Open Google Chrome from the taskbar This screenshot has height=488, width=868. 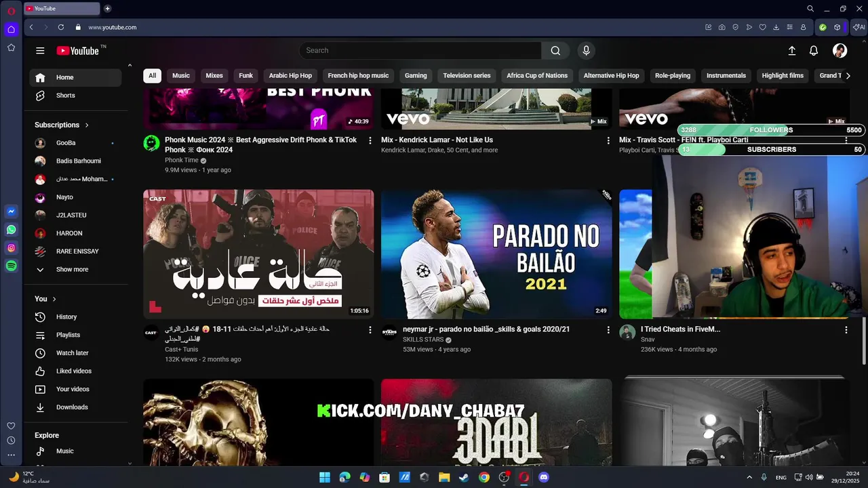(x=484, y=477)
